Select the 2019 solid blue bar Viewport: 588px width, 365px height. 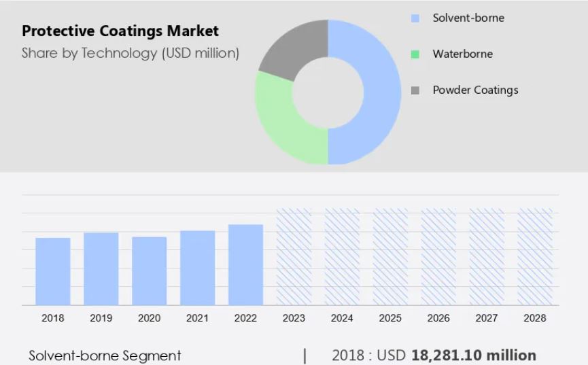tap(101, 268)
